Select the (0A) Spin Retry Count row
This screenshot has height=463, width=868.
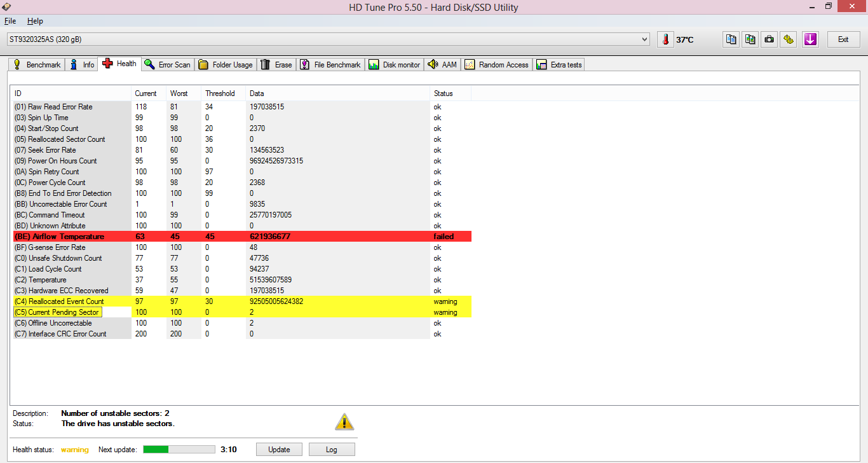[242, 172]
